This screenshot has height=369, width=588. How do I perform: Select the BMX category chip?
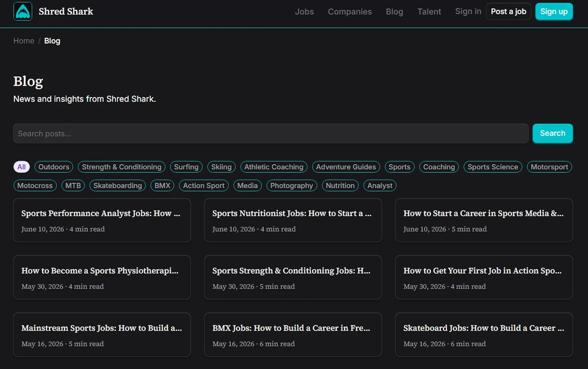[x=162, y=186]
